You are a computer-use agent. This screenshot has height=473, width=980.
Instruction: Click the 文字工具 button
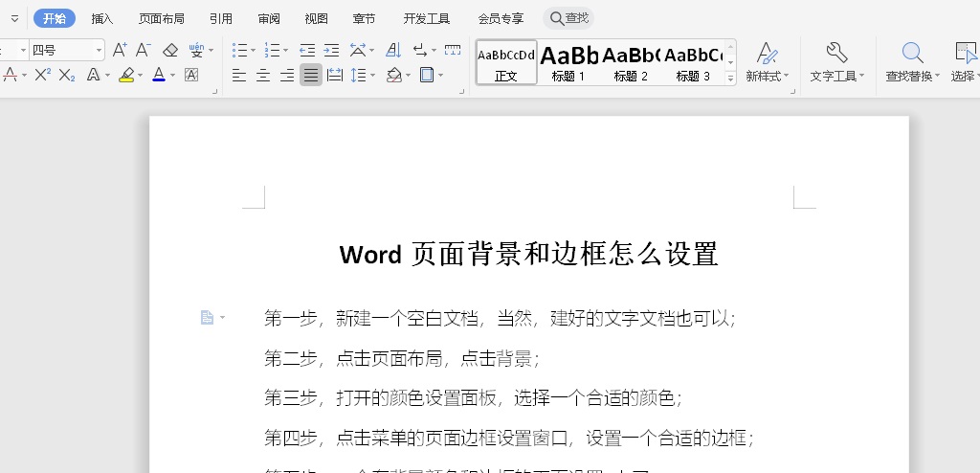[836, 62]
